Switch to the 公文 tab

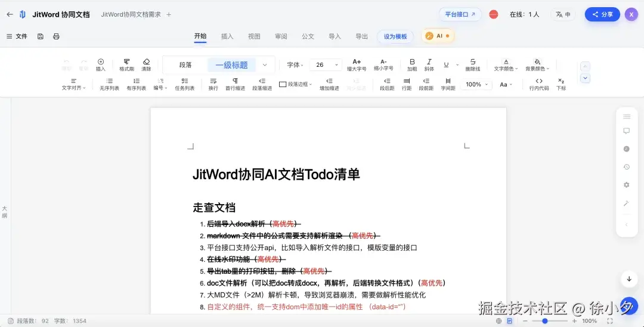point(308,36)
